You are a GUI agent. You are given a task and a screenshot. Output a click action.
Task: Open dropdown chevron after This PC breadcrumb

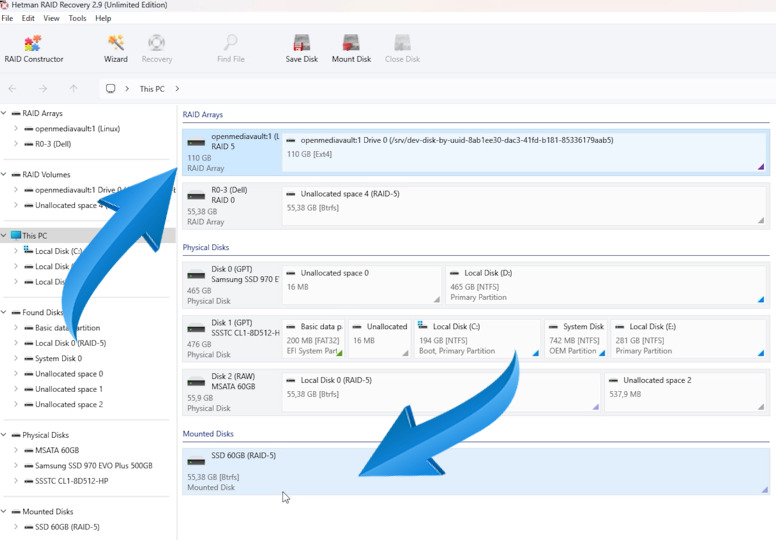click(x=177, y=89)
